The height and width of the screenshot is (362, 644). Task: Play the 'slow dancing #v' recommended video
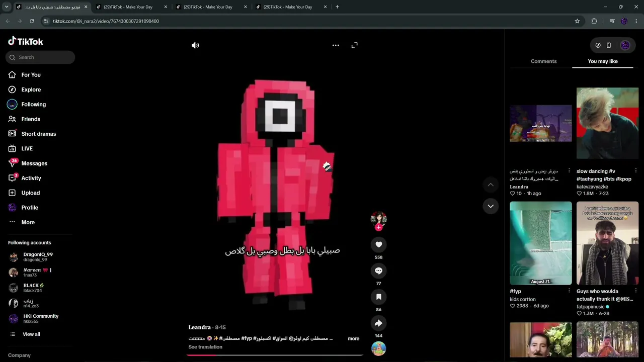click(607, 124)
